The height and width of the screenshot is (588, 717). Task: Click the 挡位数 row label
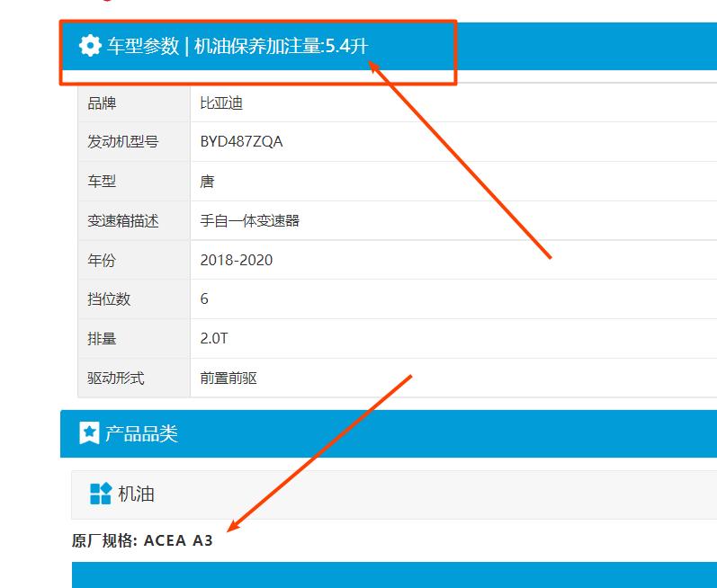tap(109, 299)
